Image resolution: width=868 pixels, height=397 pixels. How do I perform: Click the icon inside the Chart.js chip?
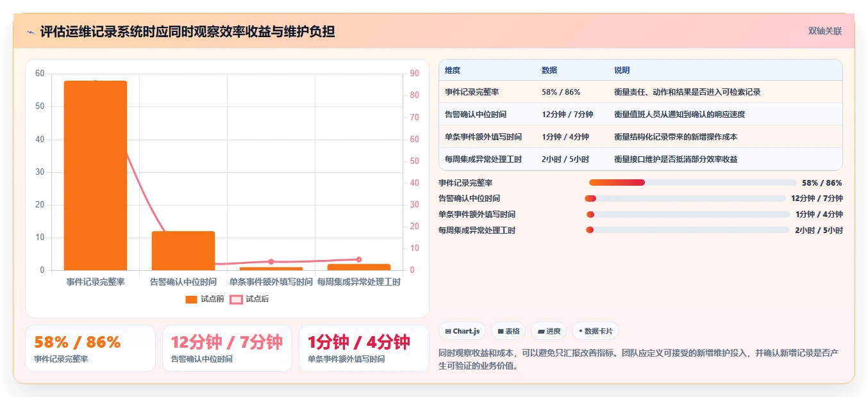tap(448, 332)
